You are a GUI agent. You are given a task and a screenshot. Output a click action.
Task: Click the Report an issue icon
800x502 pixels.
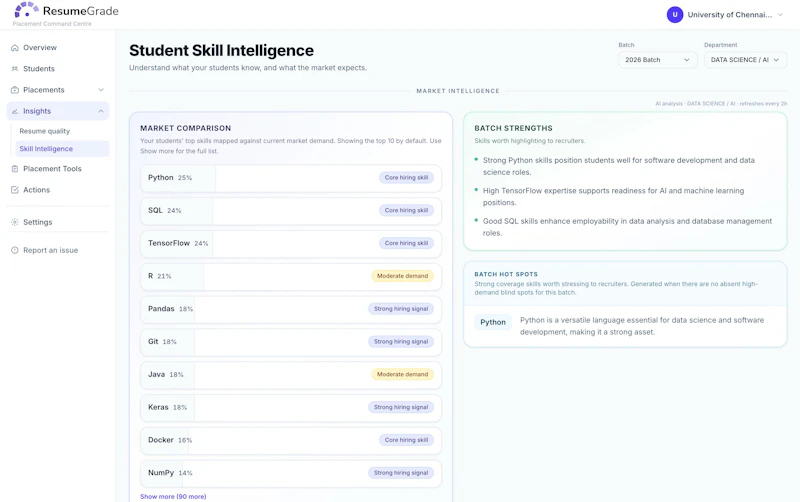pyautogui.click(x=15, y=250)
